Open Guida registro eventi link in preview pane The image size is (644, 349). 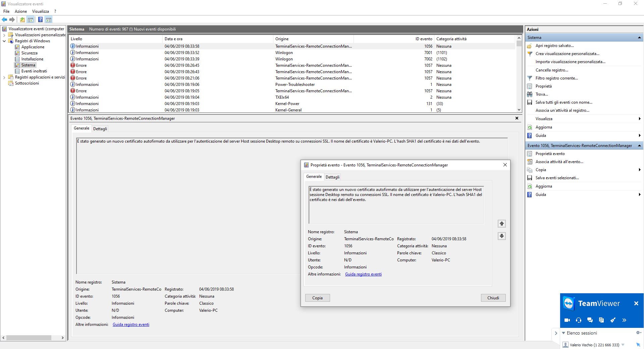click(x=131, y=325)
